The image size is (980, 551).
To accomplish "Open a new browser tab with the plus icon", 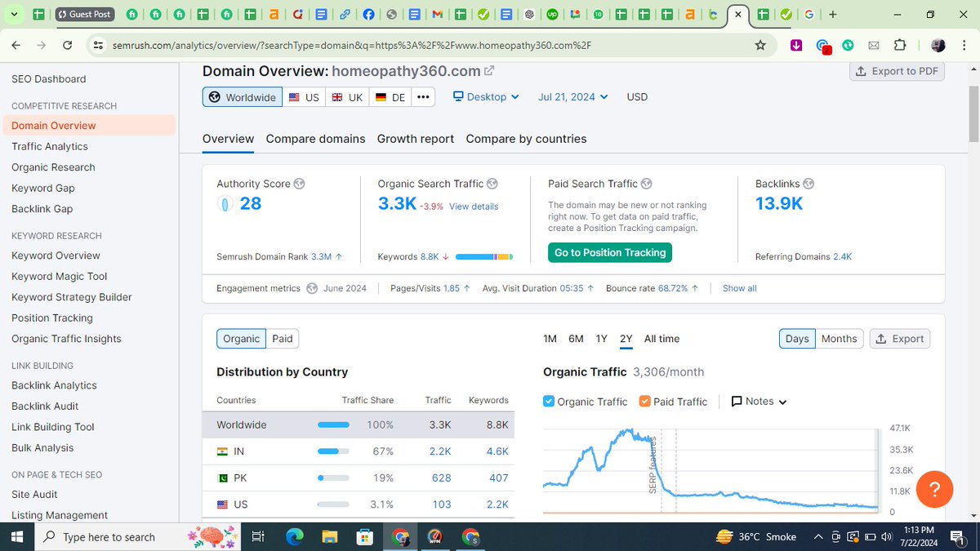I will tap(832, 15).
